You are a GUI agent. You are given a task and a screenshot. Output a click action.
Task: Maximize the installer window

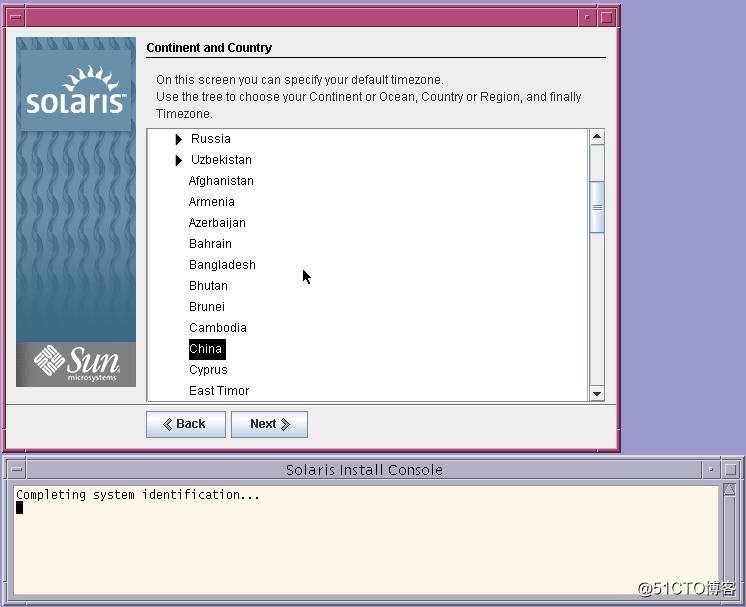607,18
